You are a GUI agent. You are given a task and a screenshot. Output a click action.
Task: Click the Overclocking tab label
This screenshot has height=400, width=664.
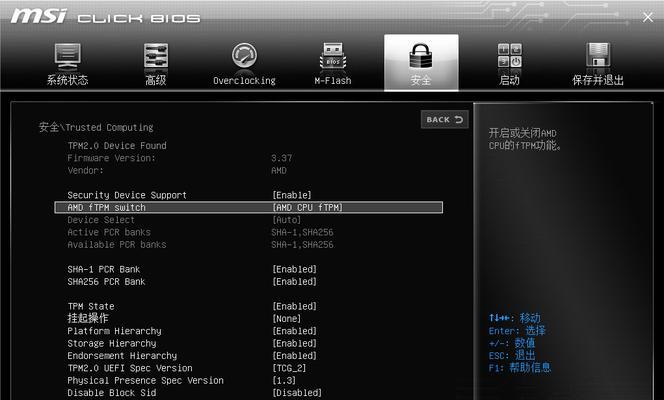pos(244,80)
